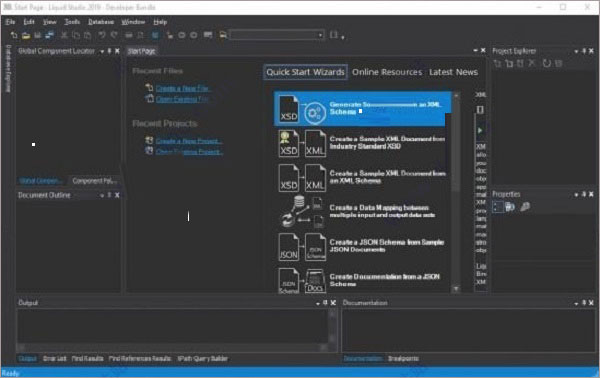Image resolution: width=600 pixels, height=378 pixels.
Task: Click the Open Existing File link
Action: [x=182, y=99]
